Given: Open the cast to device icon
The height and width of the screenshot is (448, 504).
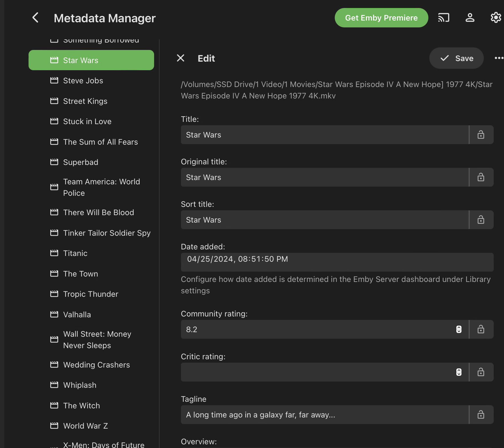Looking at the screenshot, I should click(x=443, y=18).
